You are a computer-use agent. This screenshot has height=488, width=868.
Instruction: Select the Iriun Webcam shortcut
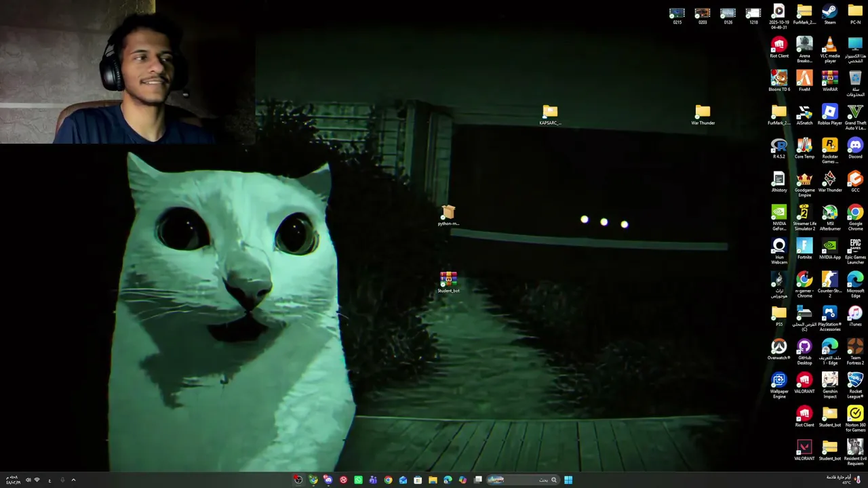779,251
